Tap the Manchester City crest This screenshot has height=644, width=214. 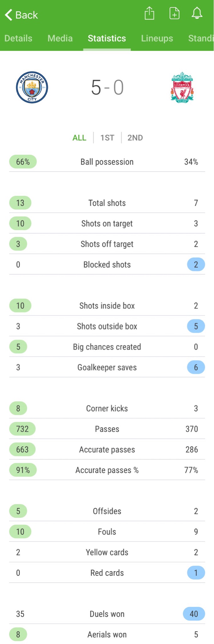coord(32,87)
